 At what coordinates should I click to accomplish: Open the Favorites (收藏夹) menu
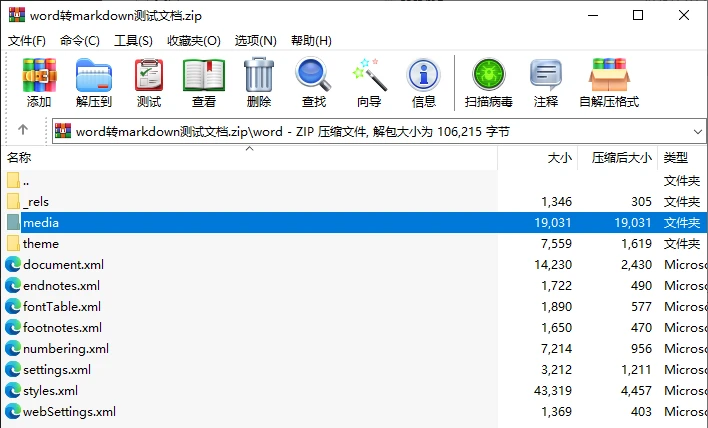click(194, 41)
